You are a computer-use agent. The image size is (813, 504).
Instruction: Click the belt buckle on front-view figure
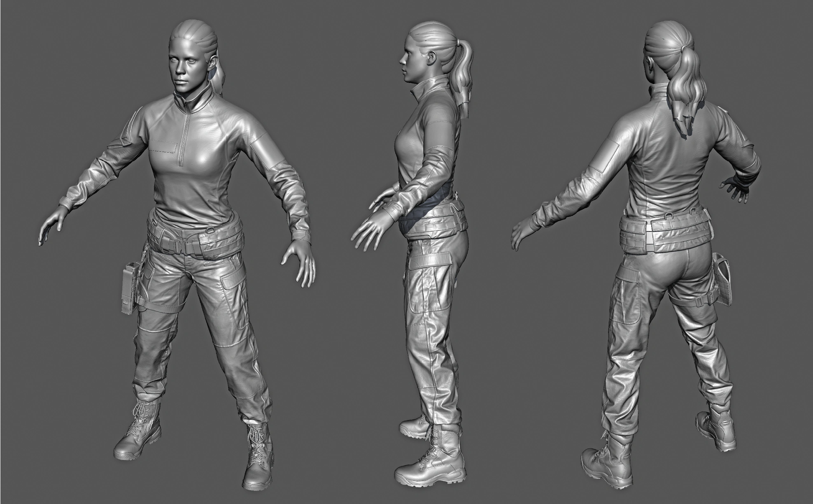click(178, 246)
